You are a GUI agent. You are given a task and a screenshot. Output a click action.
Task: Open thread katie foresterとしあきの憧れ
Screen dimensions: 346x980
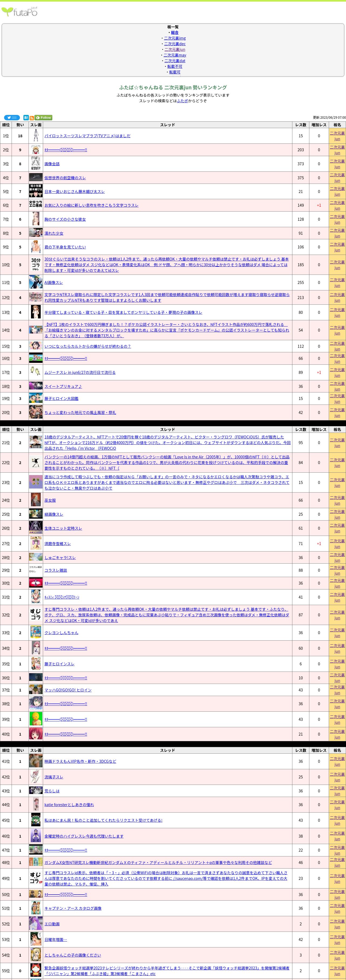click(x=69, y=805)
